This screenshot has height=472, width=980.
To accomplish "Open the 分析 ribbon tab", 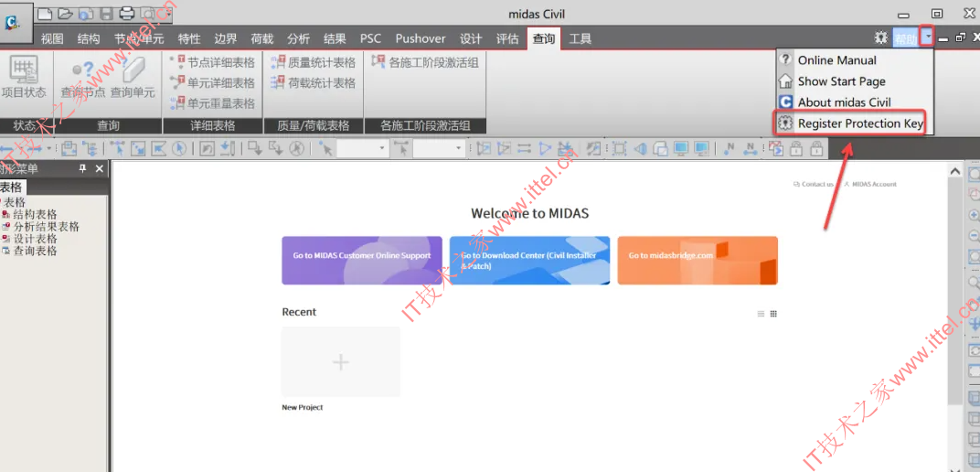I will [x=298, y=38].
